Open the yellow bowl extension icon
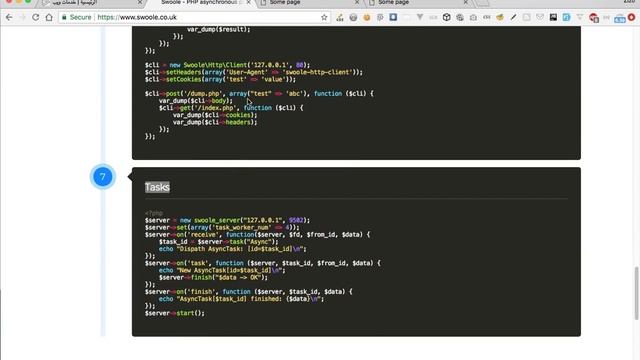Image resolution: width=640 pixels, height=360 pixels. point(500,18)
